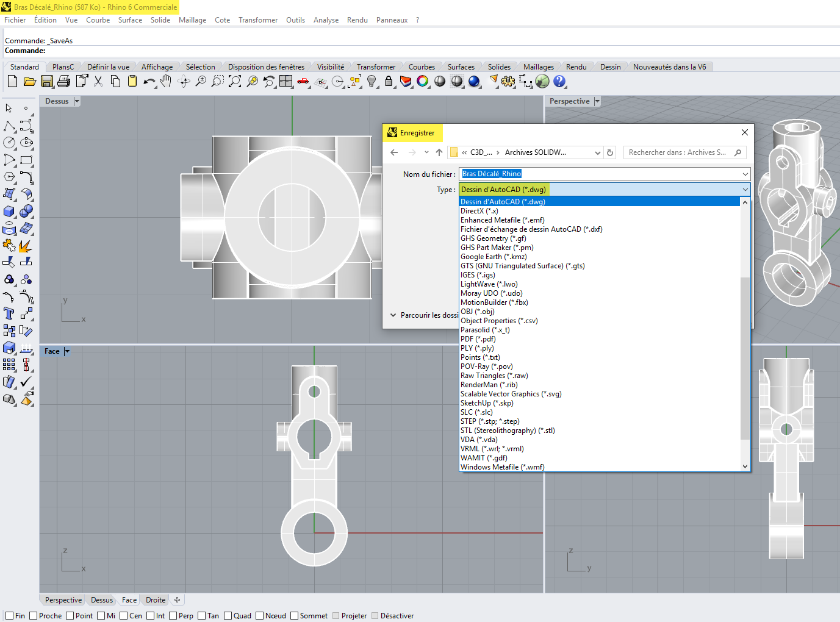
Task: Click the four-viewport layout icon
Action: point(285,81)
